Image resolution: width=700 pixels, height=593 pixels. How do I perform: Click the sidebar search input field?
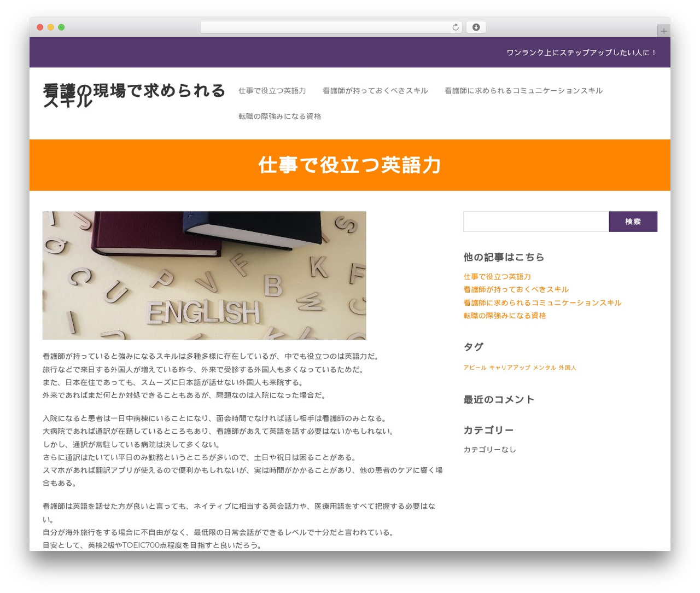click(x=536, y=222)
